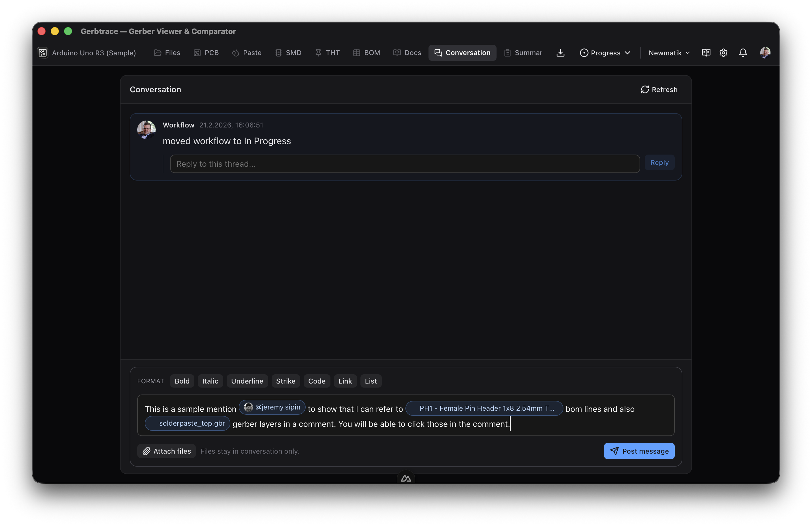Post the message

pos(639,451)
